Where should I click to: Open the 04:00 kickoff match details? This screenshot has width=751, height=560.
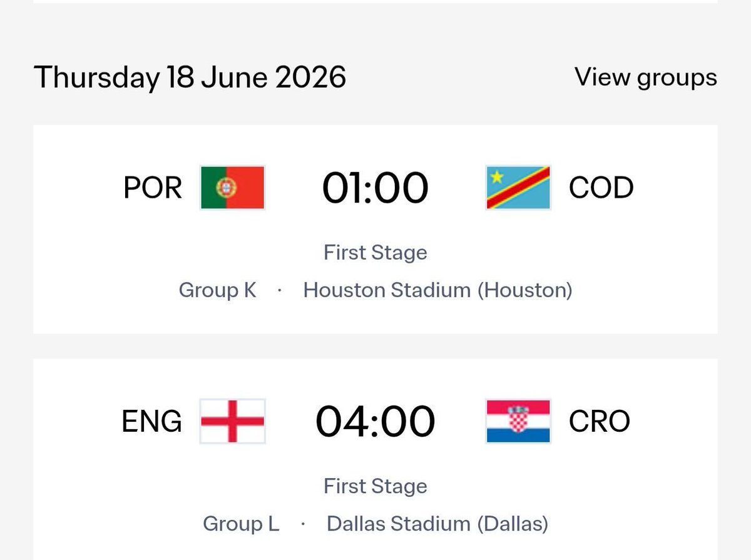pyautogui.click(x=375, y=421)
